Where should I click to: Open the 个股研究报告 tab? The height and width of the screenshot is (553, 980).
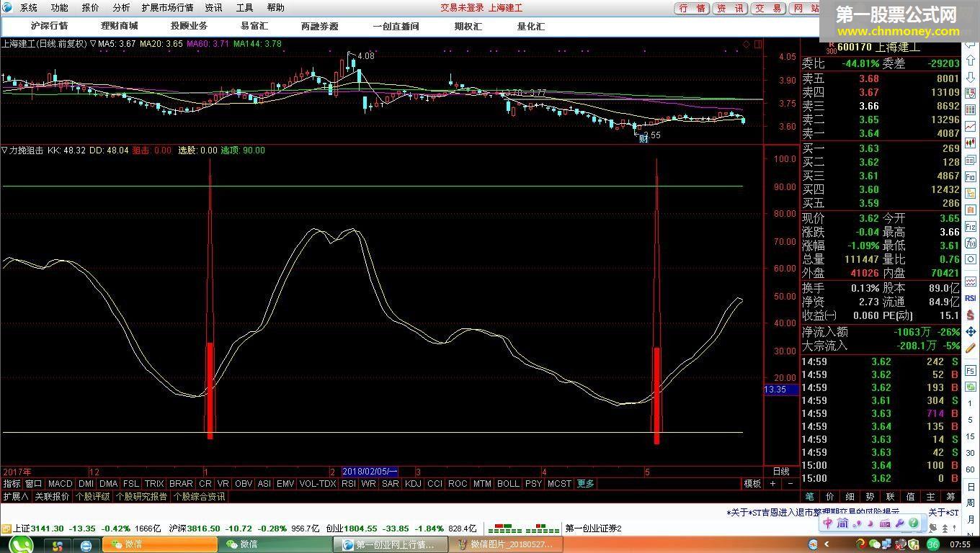[141, 497]
